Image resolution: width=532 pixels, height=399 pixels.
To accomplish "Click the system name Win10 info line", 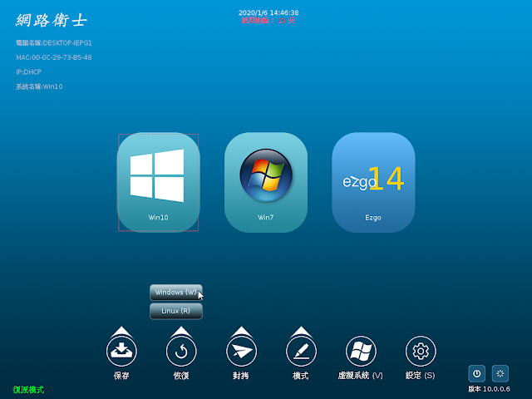I will pos(39,86).
